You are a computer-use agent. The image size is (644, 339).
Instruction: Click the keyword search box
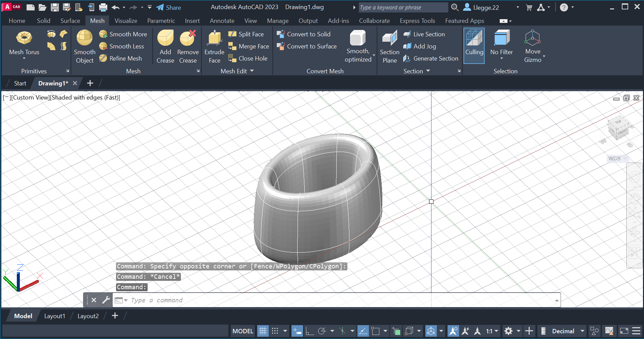[x=403, y=7]
